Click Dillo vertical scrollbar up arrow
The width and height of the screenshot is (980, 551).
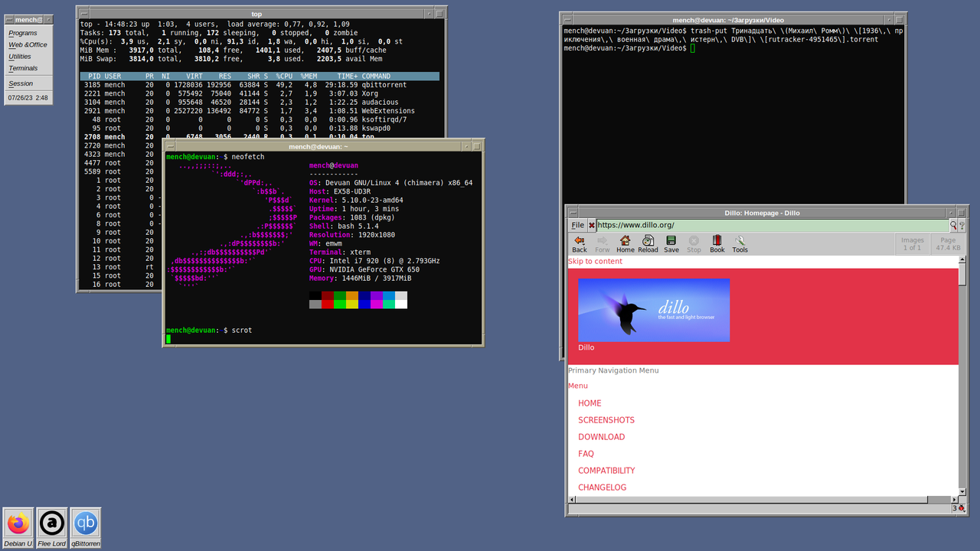(x=962, y=260)
